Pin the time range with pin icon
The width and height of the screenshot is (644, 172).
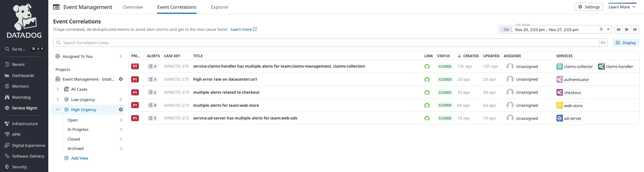[601, 29]
